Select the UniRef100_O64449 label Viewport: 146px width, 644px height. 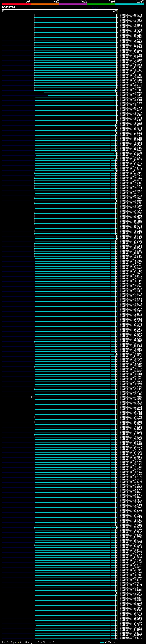[x=131, y=276]
